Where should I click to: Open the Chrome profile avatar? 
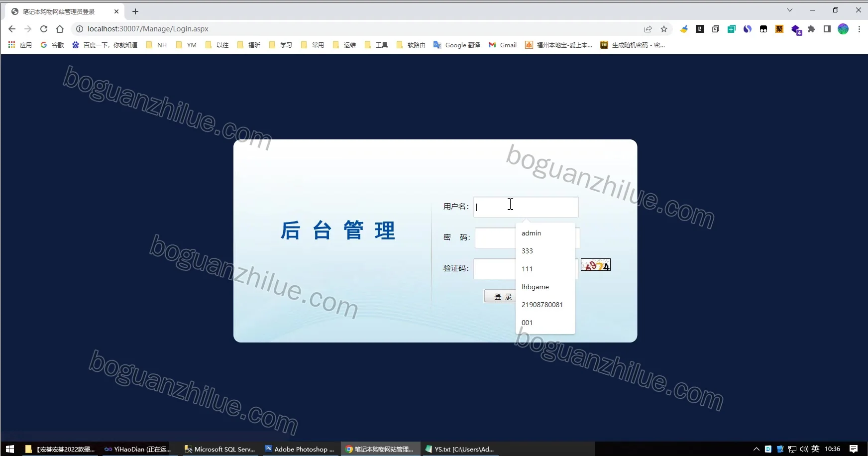point(843,29)
